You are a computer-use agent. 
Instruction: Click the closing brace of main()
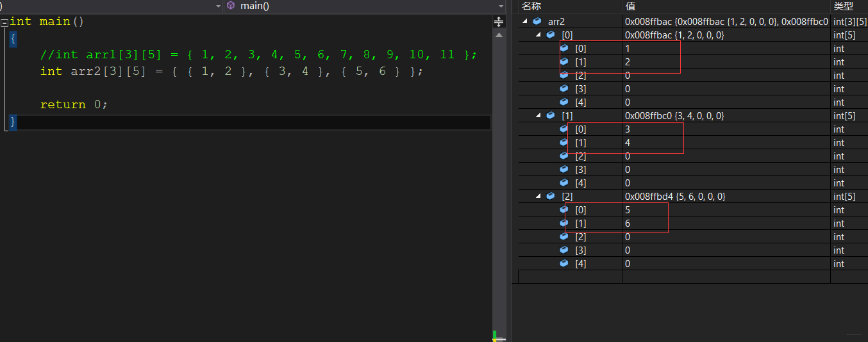point(13,121)
